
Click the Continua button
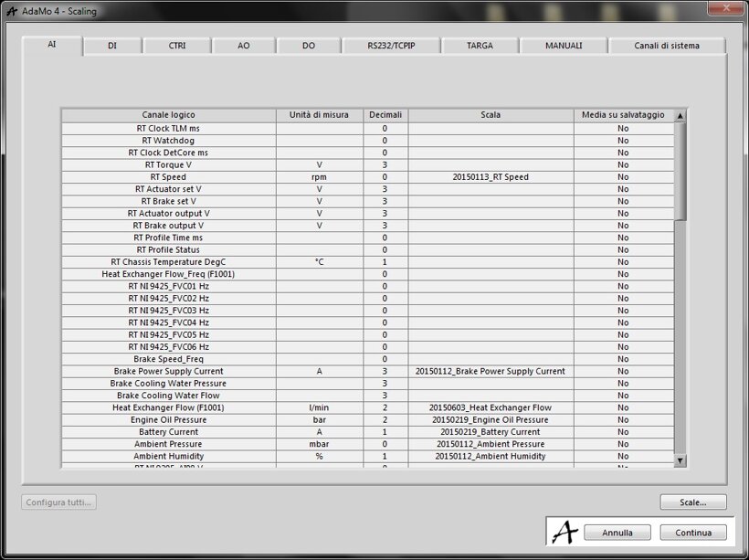[693, 533]
